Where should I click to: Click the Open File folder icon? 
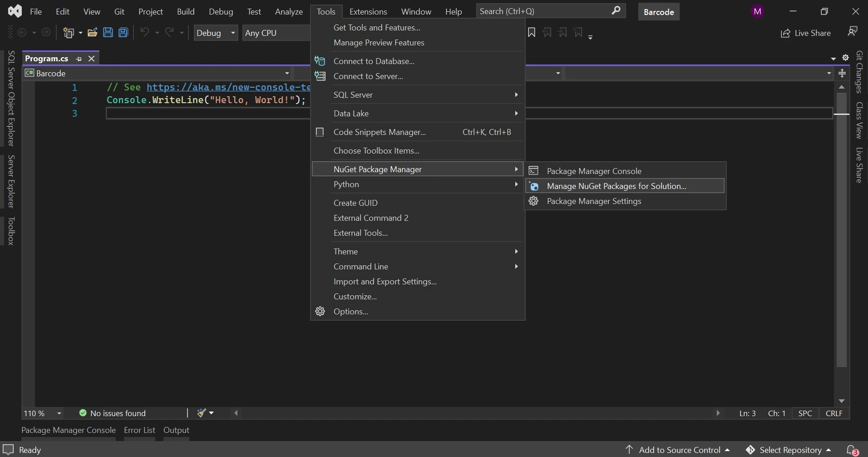point(92,33)
